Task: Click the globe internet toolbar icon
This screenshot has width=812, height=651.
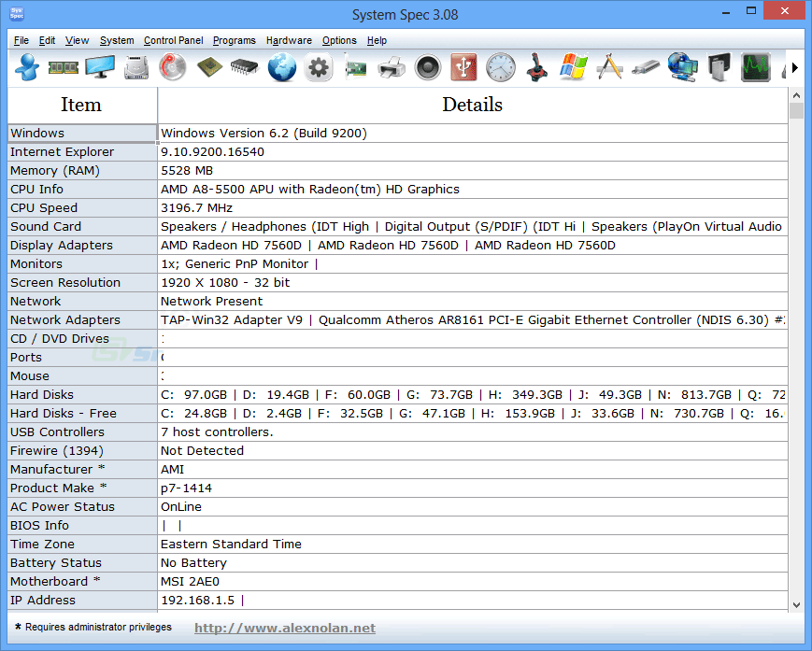Action: coord(281,67)
